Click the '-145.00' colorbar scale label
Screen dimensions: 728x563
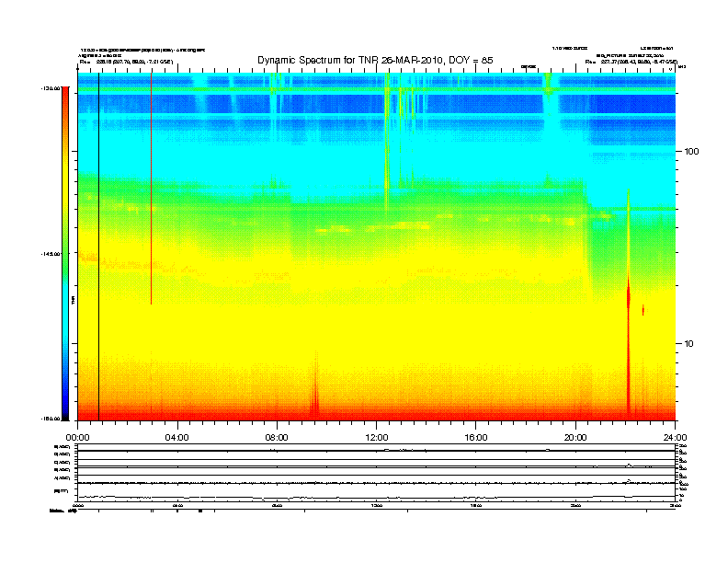click(x=51, y=254)
